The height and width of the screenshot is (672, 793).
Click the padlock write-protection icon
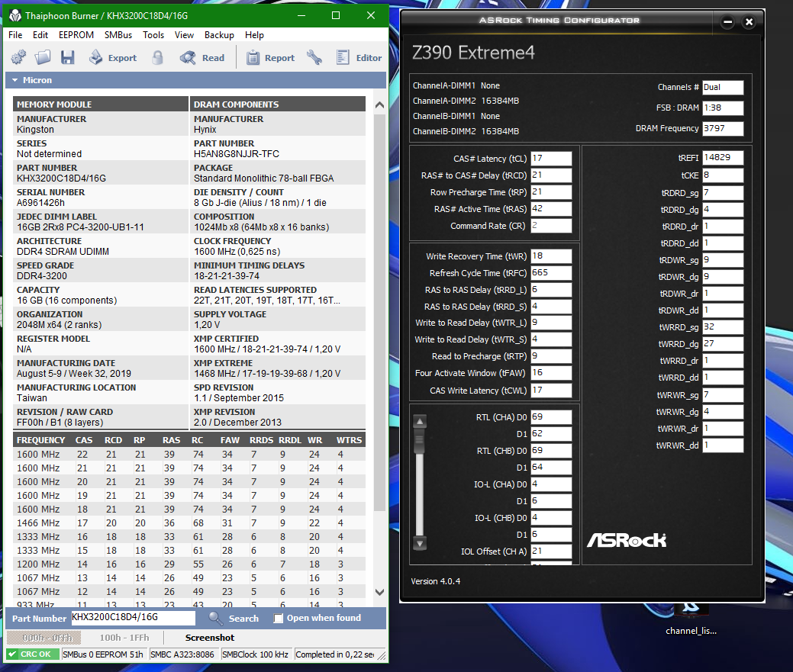tap(158, 58)
